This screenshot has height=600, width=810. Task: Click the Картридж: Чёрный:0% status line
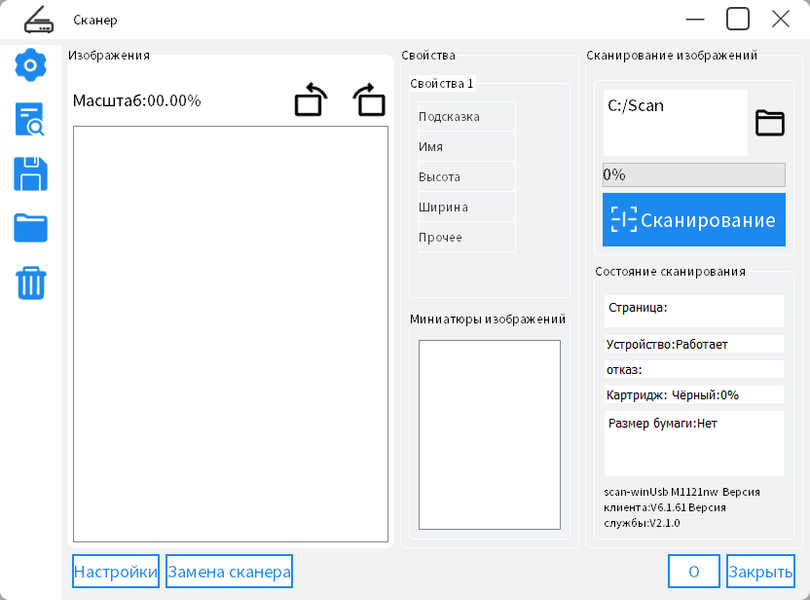[x=694, y=395]
